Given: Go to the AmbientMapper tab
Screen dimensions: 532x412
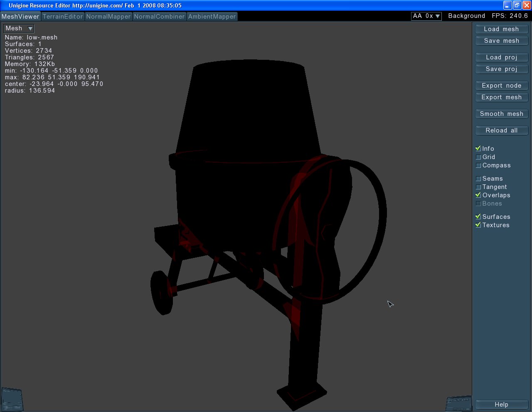Looking at the screenshot, I should point(212,17).
